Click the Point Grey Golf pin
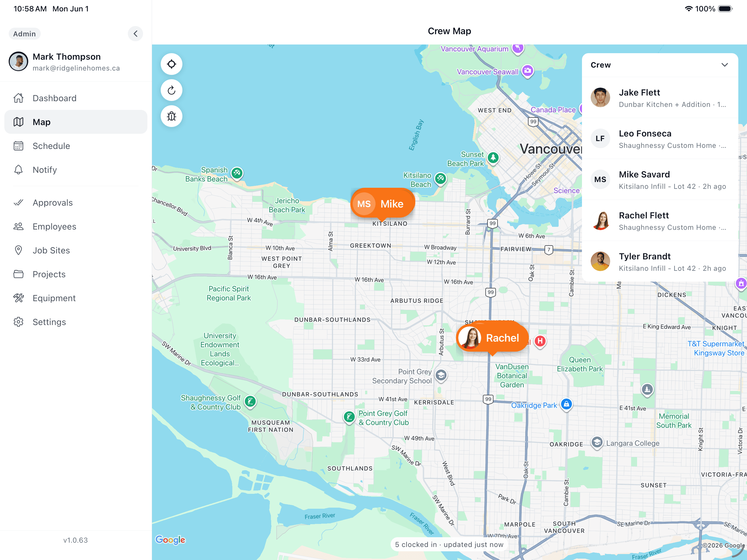The width and height of the screenshot is (747, 560). coord(349,418)
